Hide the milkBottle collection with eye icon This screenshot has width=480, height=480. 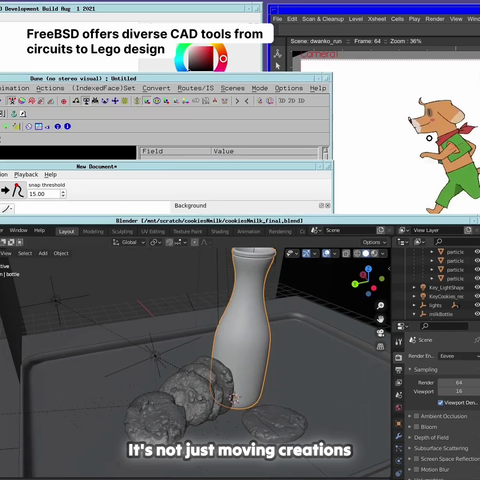point(477,314)
